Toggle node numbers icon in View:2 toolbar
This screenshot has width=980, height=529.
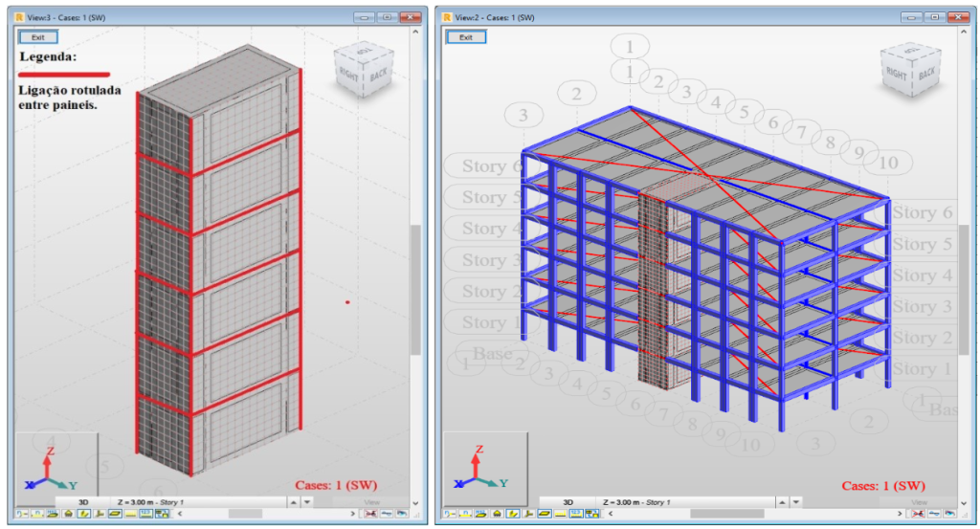click(x=450, y=514)
